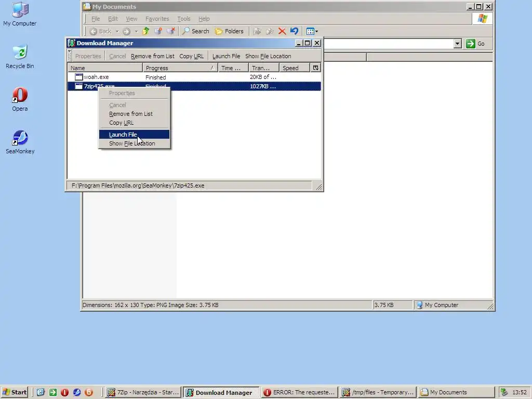Viewport: 532px width, 399px height.
Task: Click the Transferred column header
Action: [263, 68]
